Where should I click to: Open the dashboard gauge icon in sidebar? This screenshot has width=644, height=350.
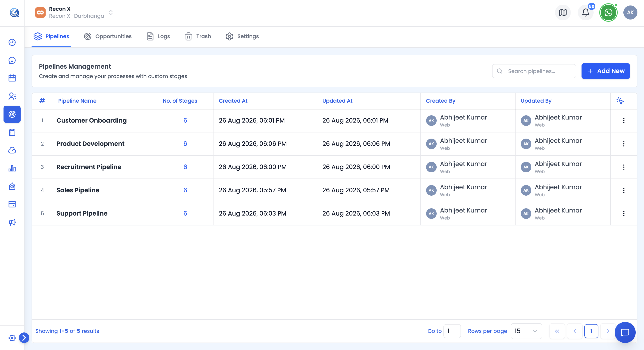12,42
